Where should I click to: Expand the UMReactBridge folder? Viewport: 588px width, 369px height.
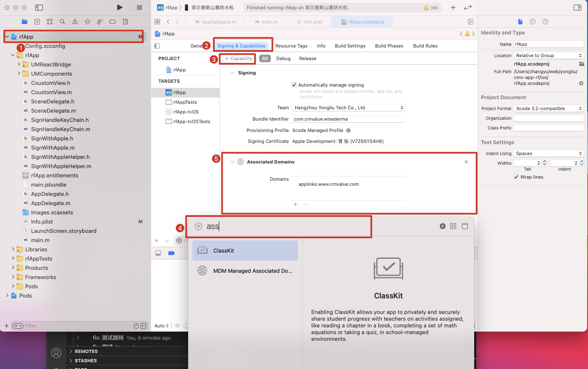click(19, 64)
